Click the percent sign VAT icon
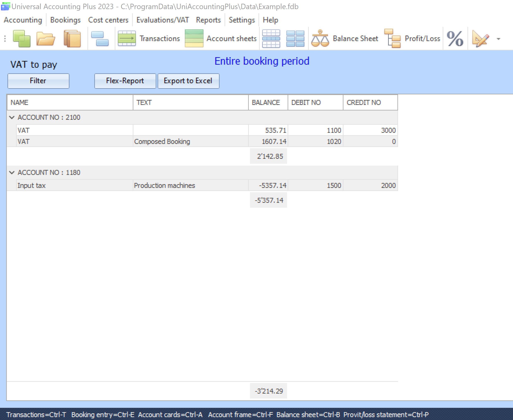Viewport: 513px width, 420px height. (455, 38)
